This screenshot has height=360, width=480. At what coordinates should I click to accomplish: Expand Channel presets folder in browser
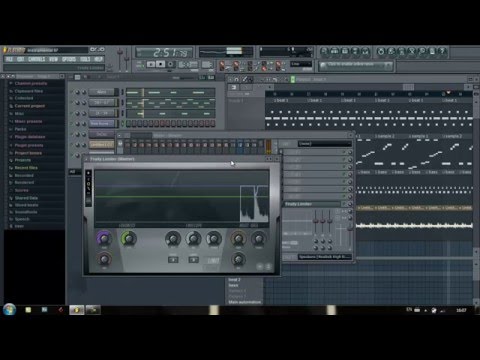pyautogui.click(x=31, y=83)
